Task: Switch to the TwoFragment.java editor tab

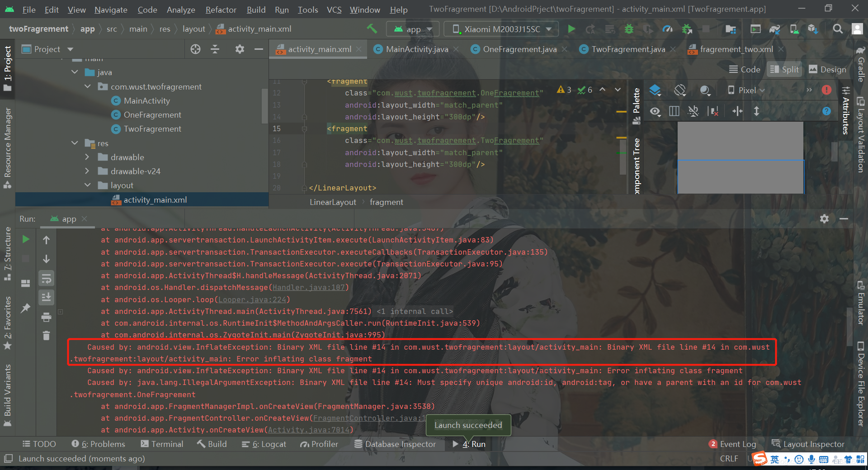Action: tap(625, 49)
